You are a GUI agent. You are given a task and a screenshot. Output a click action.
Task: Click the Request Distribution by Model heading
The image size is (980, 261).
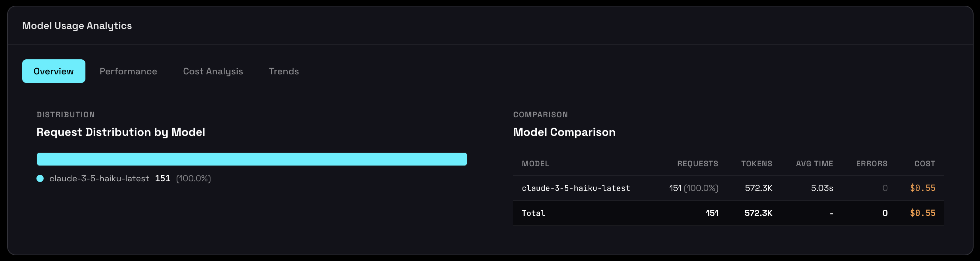(x=120, y=132)
